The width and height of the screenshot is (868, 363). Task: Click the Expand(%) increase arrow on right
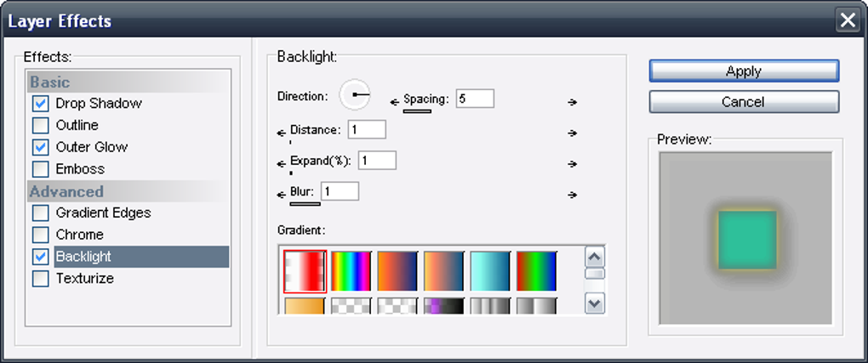pos(573,163)
